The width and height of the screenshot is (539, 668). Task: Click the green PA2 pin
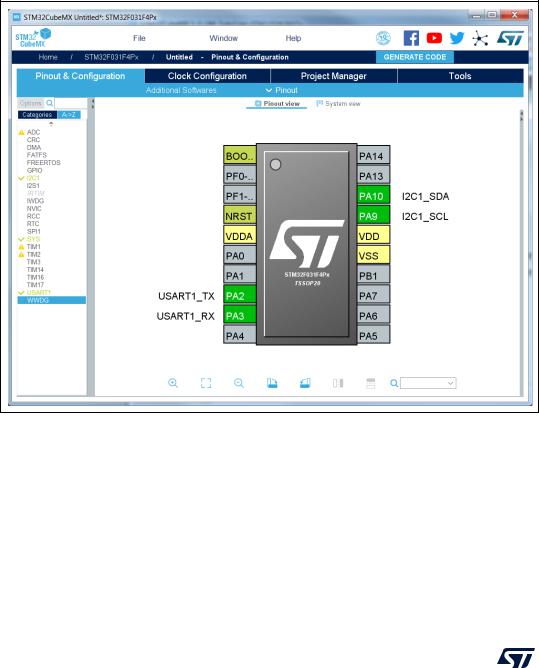click(240, 296)
